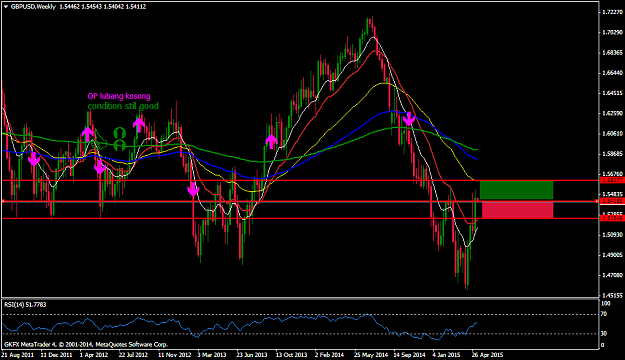Viewport: 625px width, 360px height.
Task: Open the chart menu triangle beside GBPUSD,Weekly
Action: (x=5, y=7)
